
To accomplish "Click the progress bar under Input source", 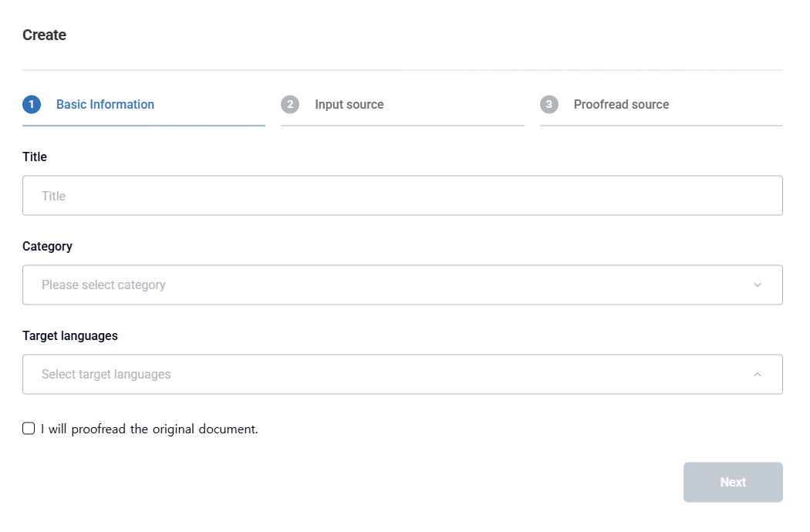I will pyautogui.click(x=403, y=125).
